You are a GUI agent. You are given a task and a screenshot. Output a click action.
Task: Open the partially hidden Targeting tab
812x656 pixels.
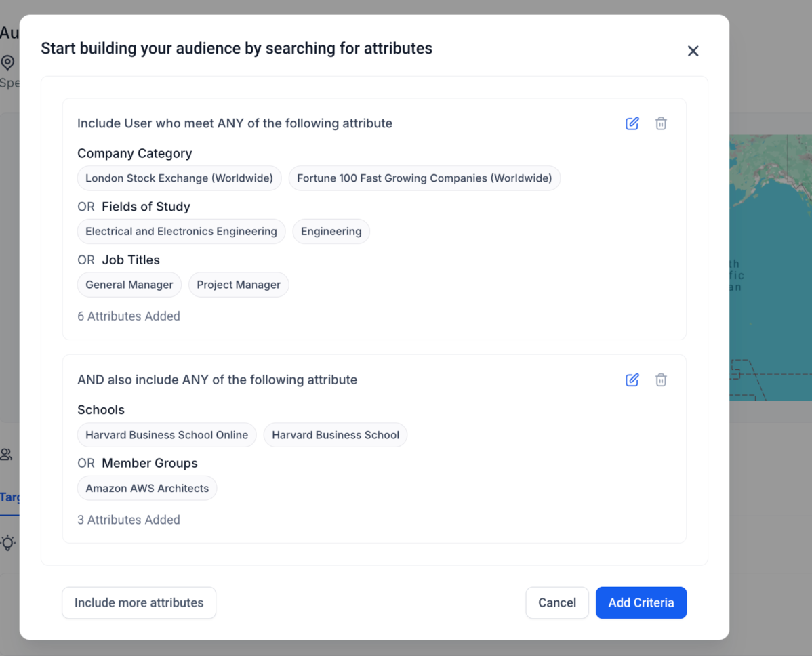pyautogui.click(x=9, y=497)
